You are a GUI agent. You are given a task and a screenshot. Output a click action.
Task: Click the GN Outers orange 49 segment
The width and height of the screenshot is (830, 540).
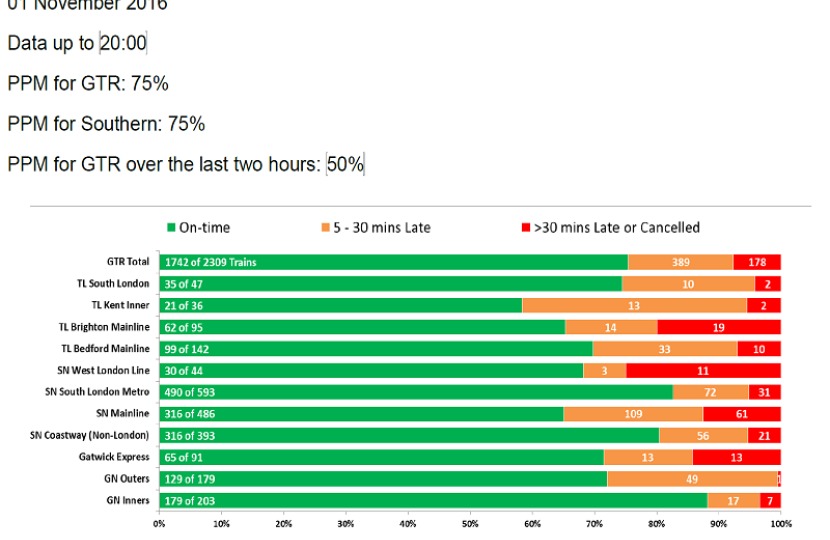tap(692, 479)
